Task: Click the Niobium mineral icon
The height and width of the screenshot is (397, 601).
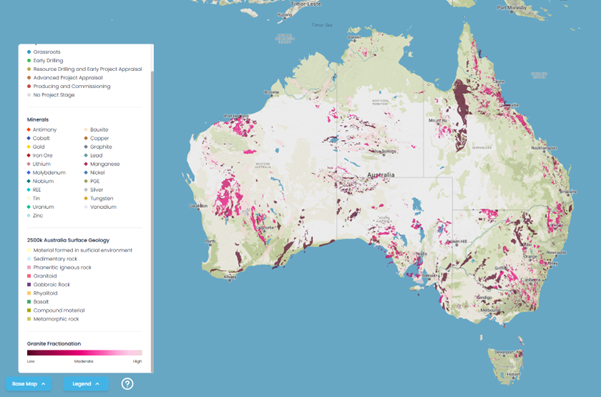Action: click(x=29, y=181)
